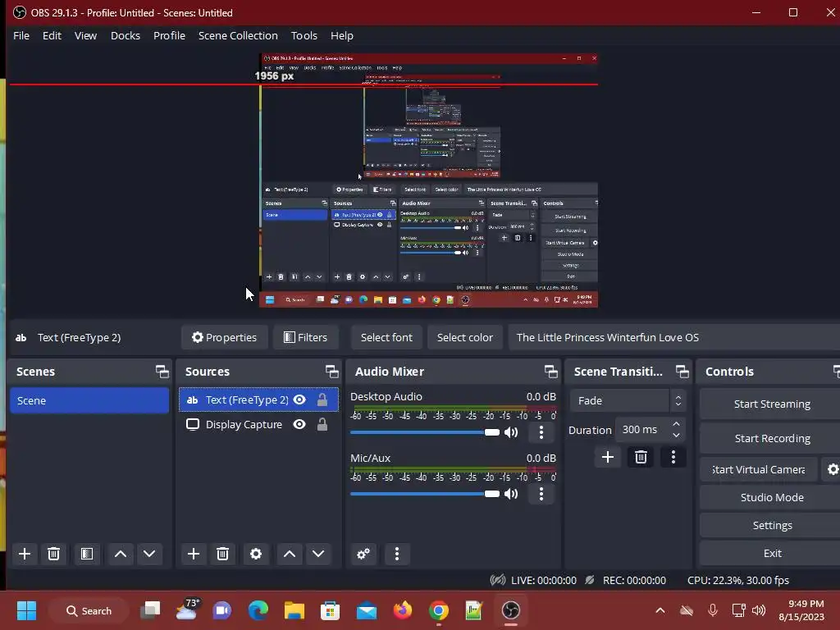This screenshot has height=630, width=840.
Task: Open advanced audio properties gears icon
Action: point(363,554)
